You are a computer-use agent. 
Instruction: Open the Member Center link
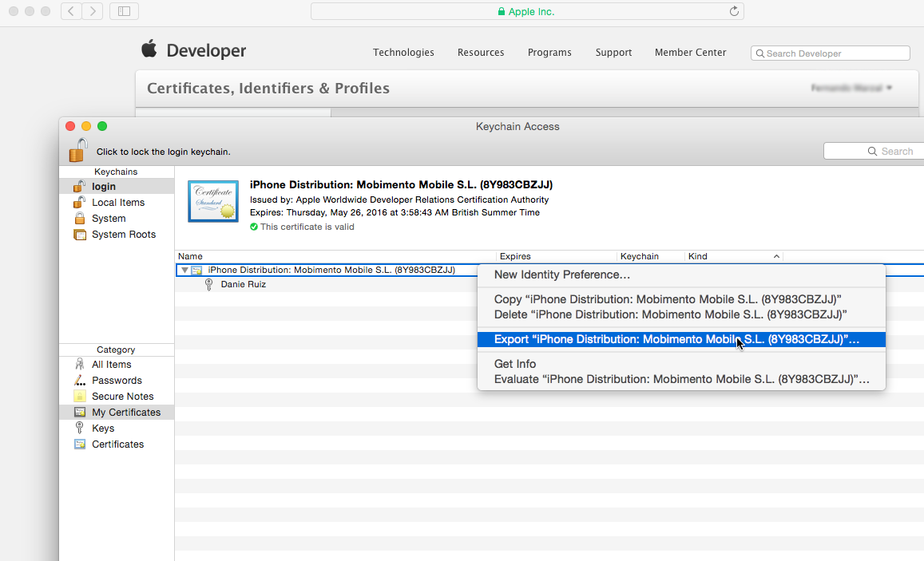pyautogui.click(x=691, y=53)
